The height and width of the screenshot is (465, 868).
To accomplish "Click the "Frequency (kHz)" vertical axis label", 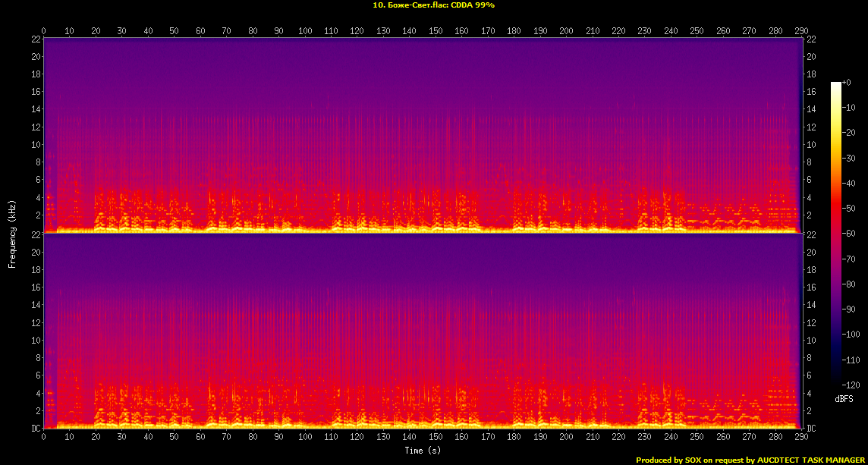I will (12, 233).
